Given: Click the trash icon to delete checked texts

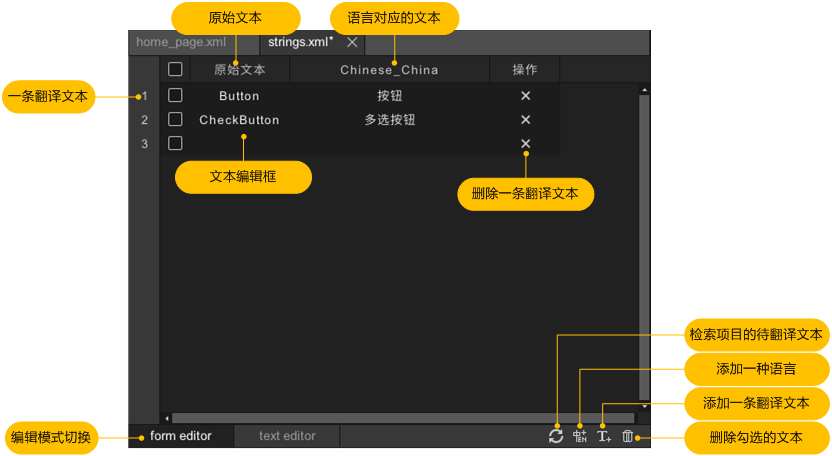Looking at the screenshot, I should click(628, 436).
